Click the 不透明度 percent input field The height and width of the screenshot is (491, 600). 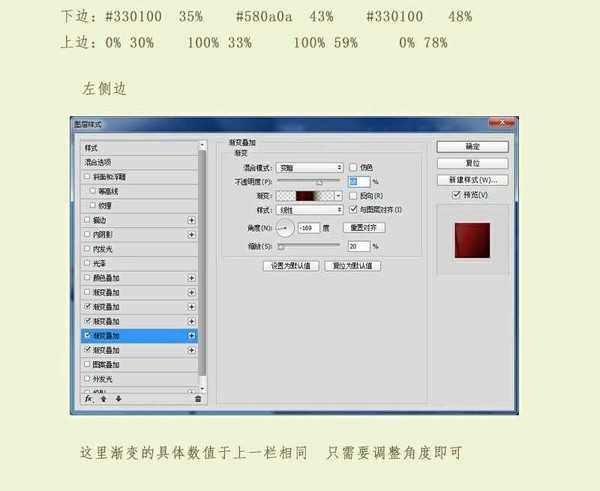click(x=359, y=181)
